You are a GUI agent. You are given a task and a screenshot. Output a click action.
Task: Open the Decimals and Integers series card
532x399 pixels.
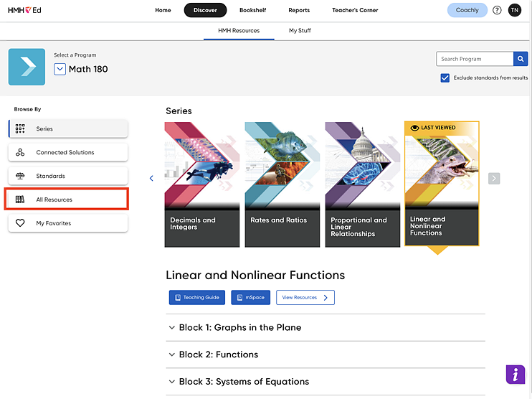pyautogui.click(x=202, y=184)
